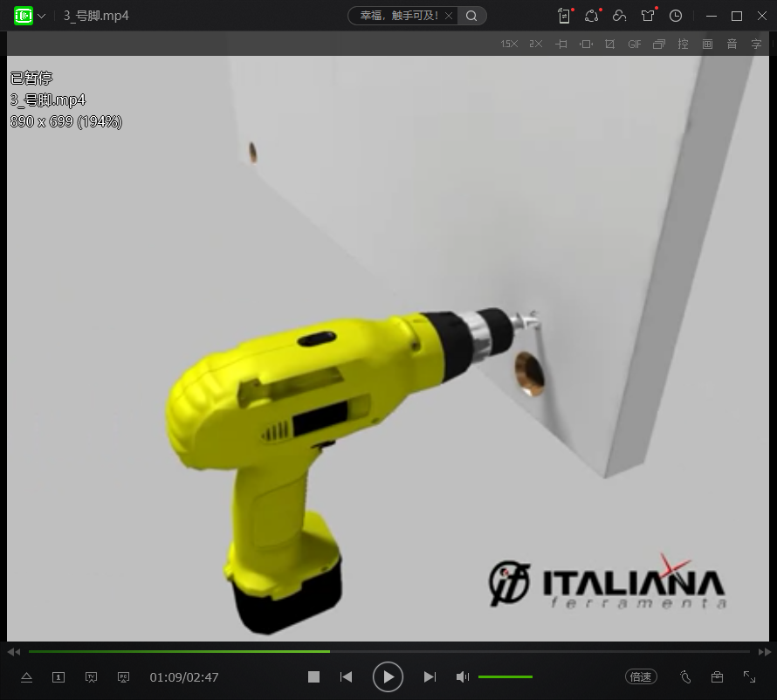
Task: Open the skin (T-shirt) icon
Action: point(648,16)
